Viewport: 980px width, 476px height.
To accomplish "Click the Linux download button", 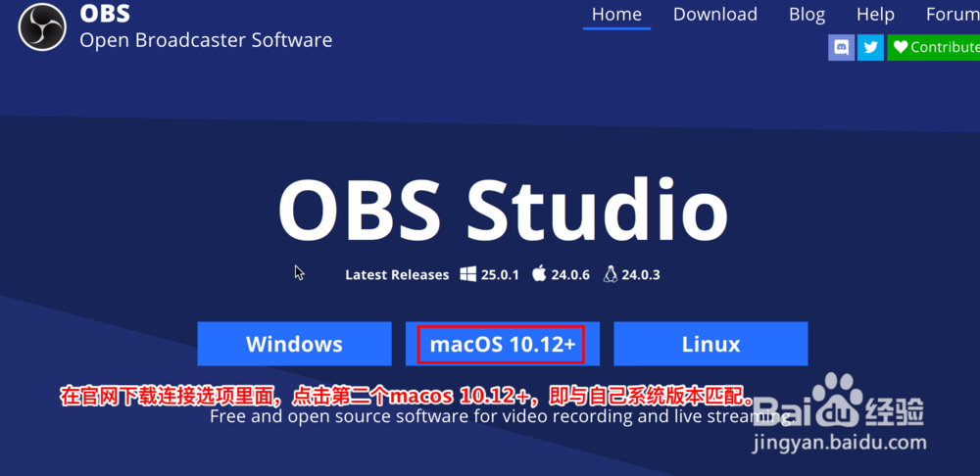I will (710, 344).
